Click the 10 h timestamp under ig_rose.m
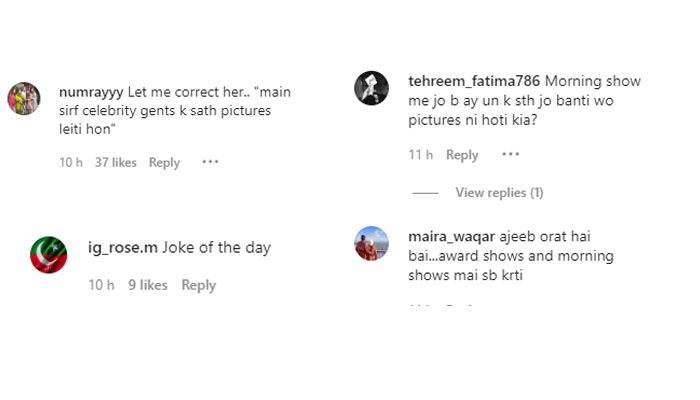The height and width of the screenshot is (400, 700). coord(101,285)
